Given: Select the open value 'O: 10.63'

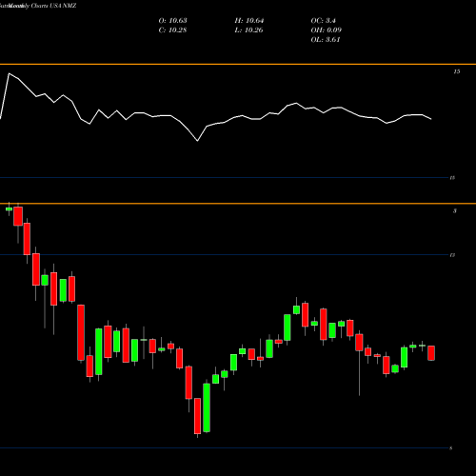Looking at the screenshot, I should click(172, 21).
